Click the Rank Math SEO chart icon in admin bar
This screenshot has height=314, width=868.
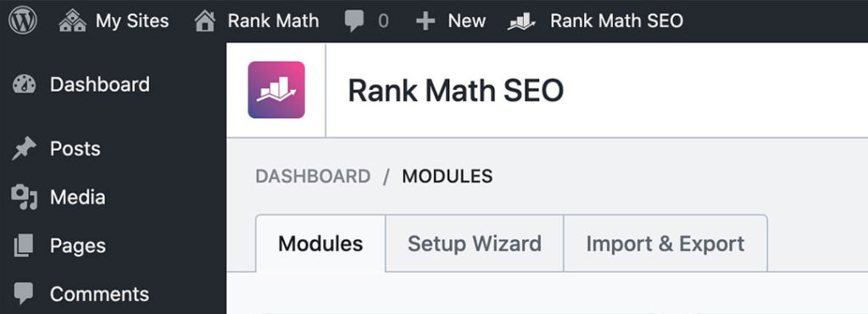tap(521, 21)
